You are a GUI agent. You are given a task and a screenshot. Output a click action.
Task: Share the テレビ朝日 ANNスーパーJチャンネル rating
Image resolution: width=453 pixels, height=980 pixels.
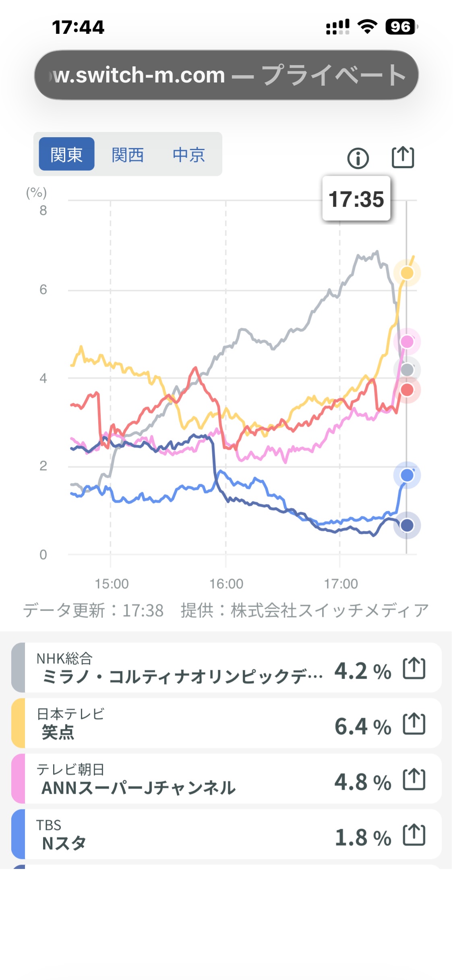[x=414, y=779]
